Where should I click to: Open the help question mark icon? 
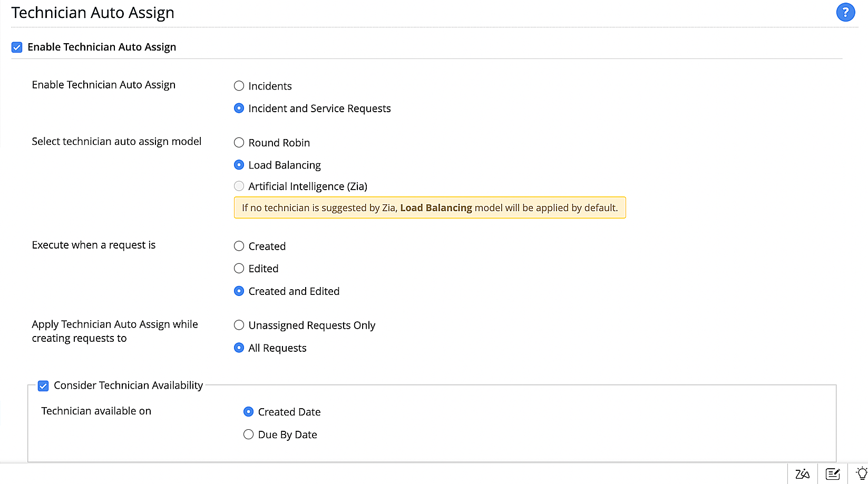tap(845, 12)
